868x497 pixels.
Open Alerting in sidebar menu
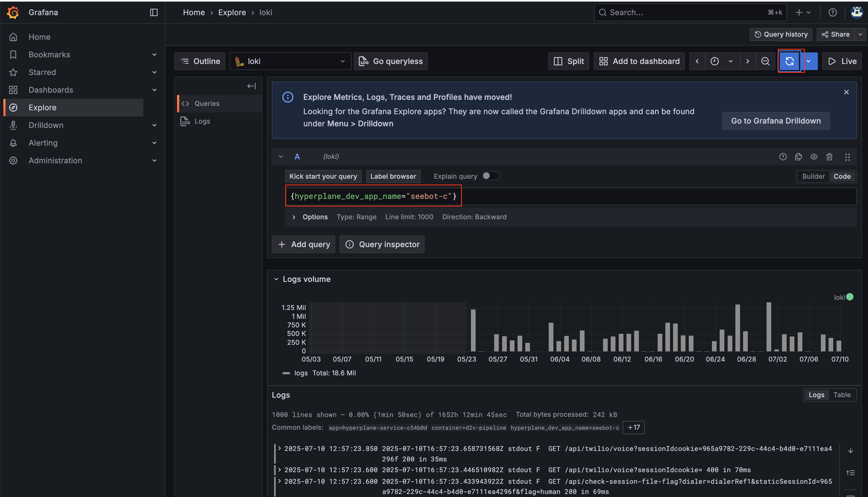(43, 143)
